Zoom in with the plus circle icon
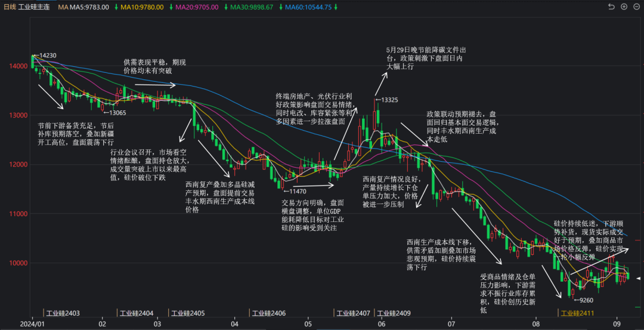Image resolution: width=644 pixels, height=330 pixels. [x=624, y=7]
